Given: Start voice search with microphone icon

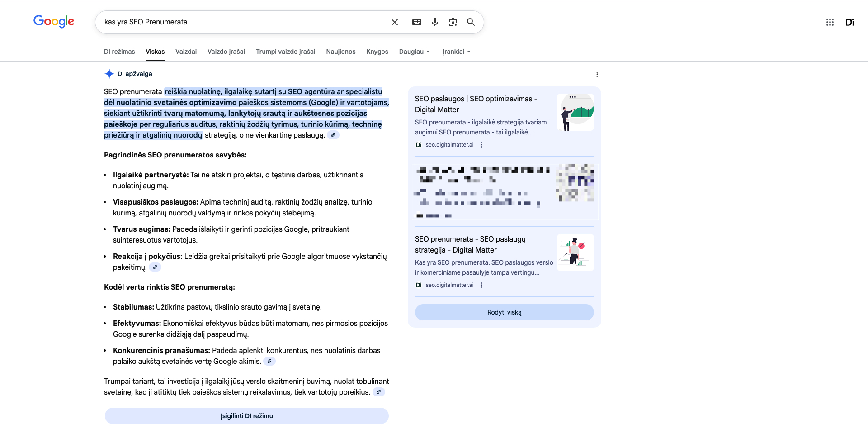Looking at the screenshot, I should (434, 22).
